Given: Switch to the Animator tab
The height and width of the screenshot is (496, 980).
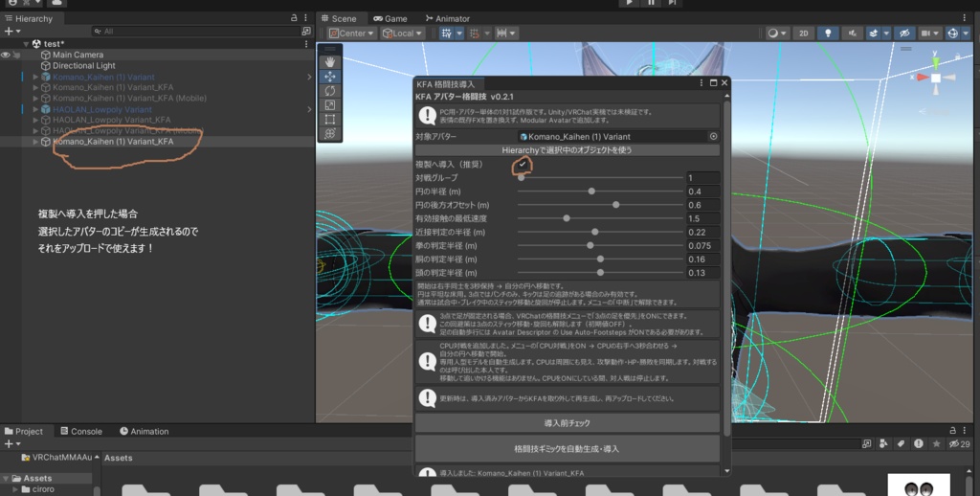Looking at the screenshot, I should pyautogui.click(x=448, y=18).
